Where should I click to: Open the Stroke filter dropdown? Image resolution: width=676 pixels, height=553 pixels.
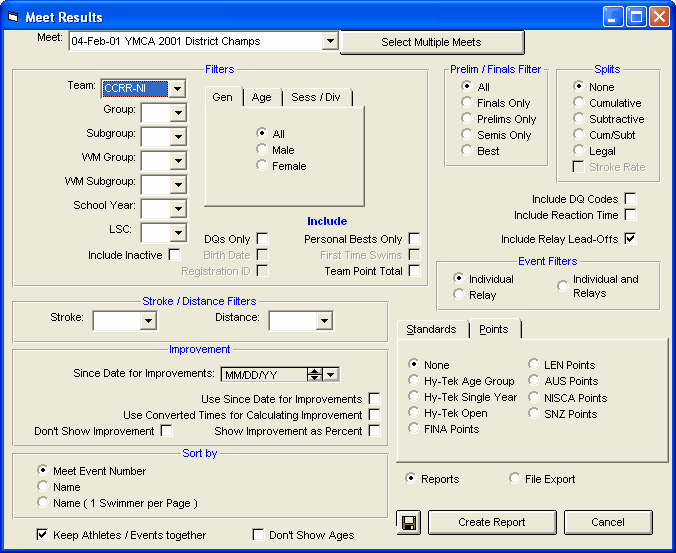point(148,321)
